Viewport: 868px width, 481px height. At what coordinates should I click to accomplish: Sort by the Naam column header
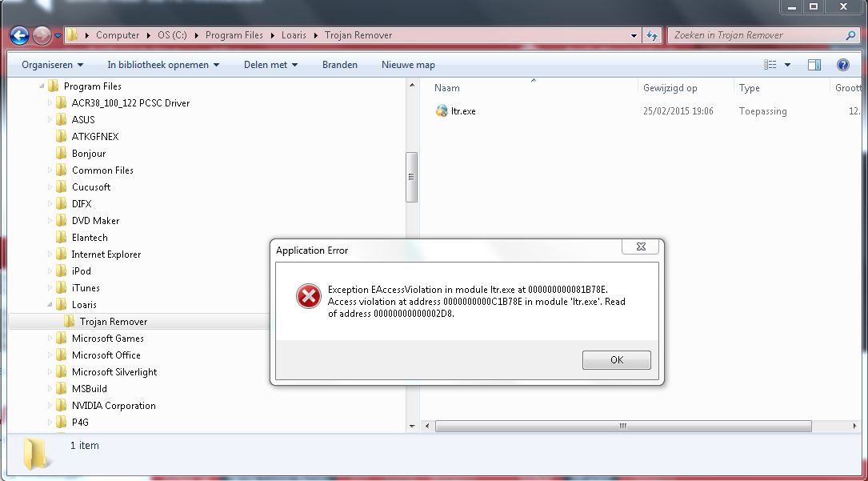click(446, 88)
